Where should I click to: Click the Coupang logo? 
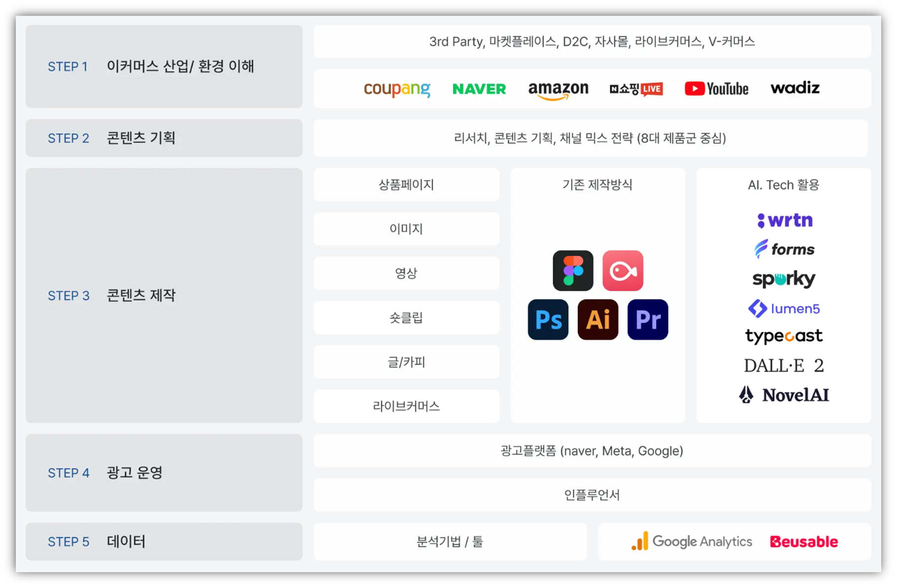(x=397, y=89)
